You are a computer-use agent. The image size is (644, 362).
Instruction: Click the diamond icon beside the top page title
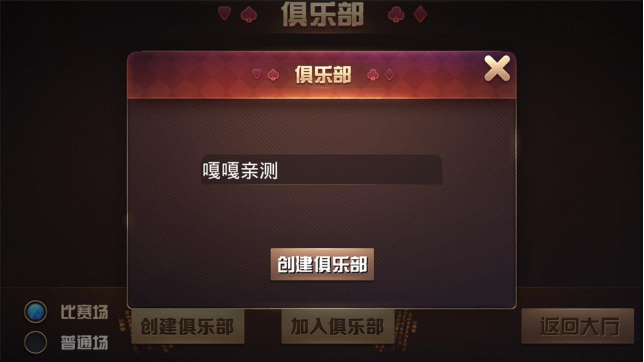pyautogui.click(x=420, y=14)
